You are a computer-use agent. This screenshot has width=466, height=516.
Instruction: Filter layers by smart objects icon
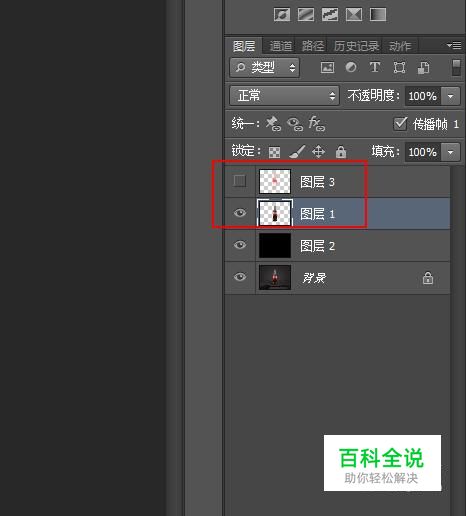[423, 68]
